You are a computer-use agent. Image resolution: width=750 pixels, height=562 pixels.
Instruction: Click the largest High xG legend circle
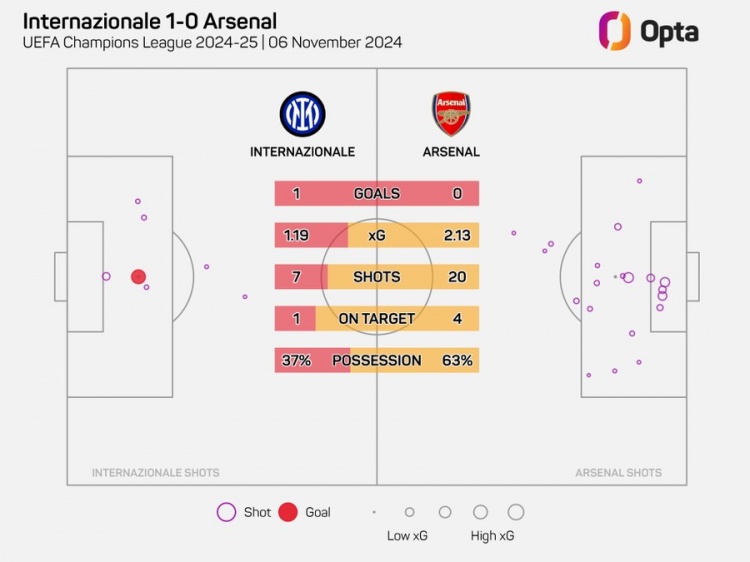coord(516,512)
